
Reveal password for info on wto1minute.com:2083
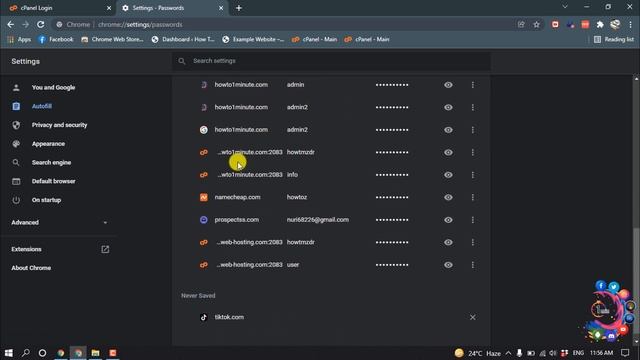[448, 175]
